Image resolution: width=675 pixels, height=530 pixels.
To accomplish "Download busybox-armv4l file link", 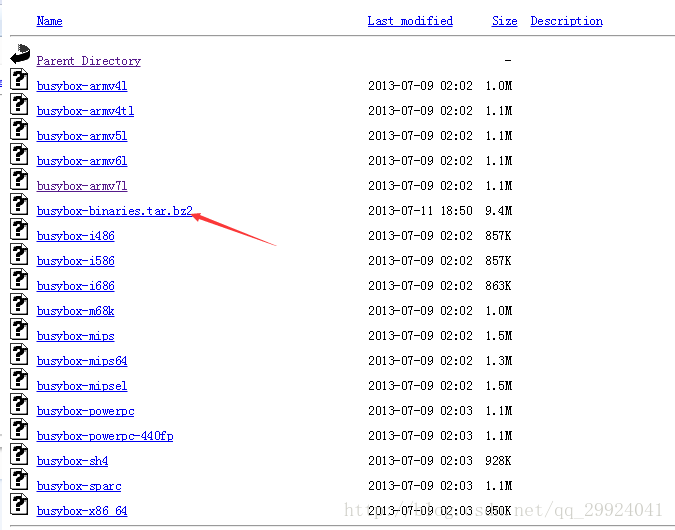I will (x=82, y=86).
